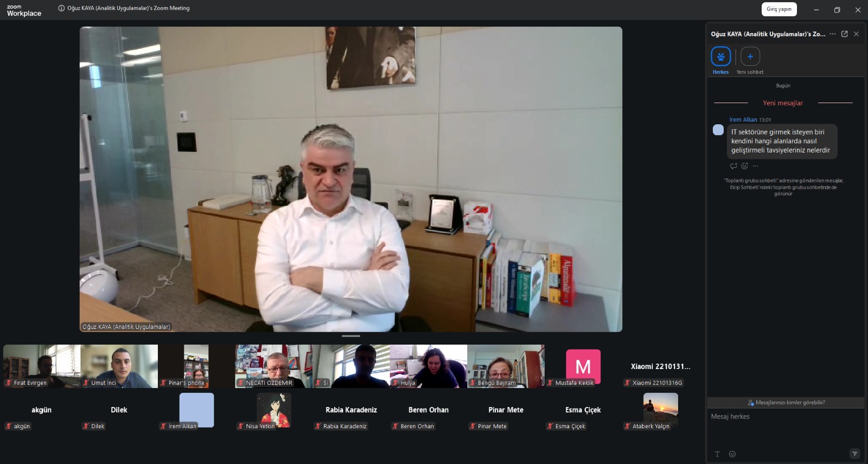Open the emoji picker in message composer

pos(732,454)
